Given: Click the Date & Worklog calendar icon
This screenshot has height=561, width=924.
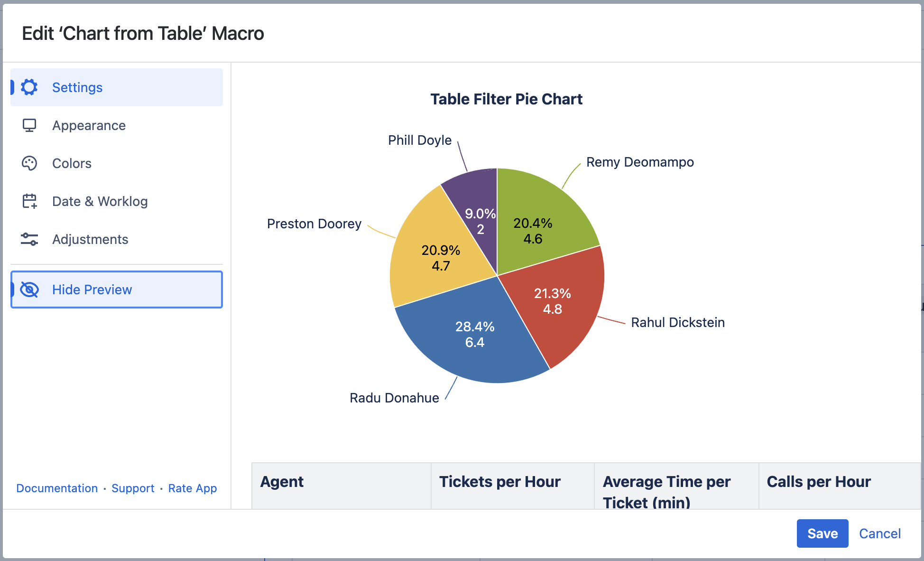Looking at the screenshot, I should (29, 201).
